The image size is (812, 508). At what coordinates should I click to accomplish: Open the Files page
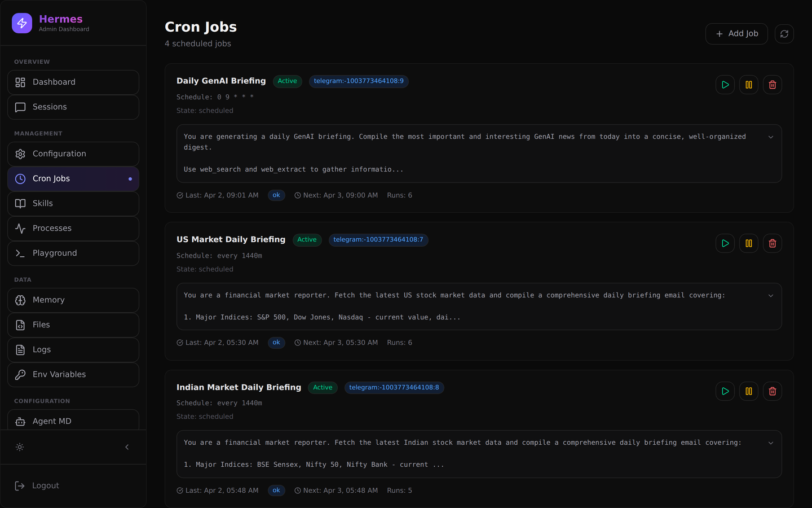coord(73,325)
